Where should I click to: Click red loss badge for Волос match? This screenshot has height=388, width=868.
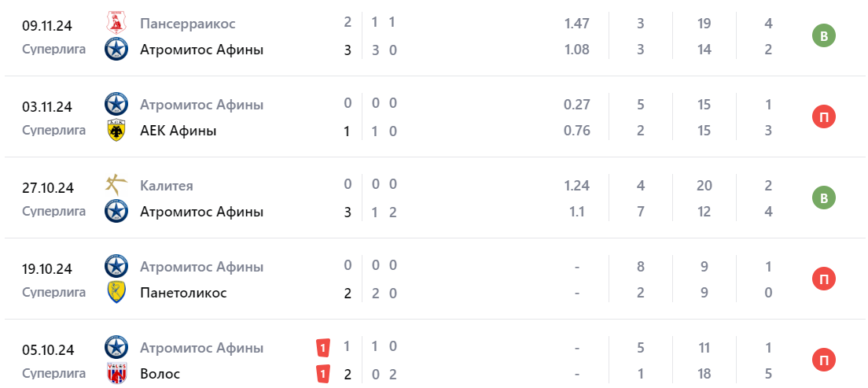point(823,360)
